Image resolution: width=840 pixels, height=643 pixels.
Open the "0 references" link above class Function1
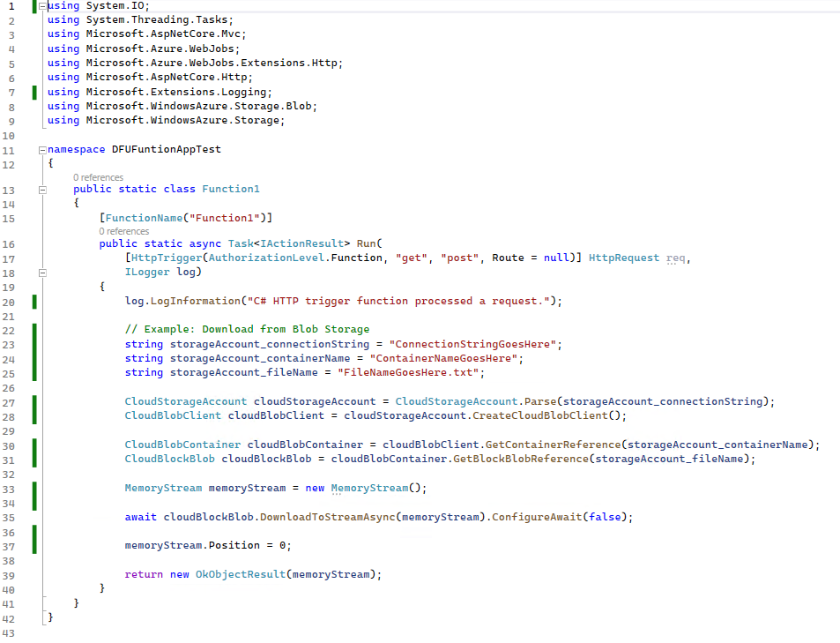coord(98,177)
